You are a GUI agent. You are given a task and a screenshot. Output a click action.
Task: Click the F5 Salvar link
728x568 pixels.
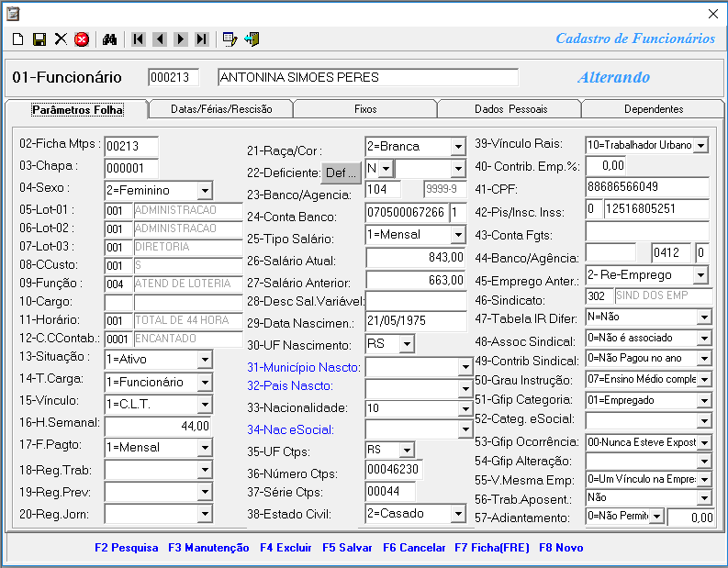click(x=347, y=548)
